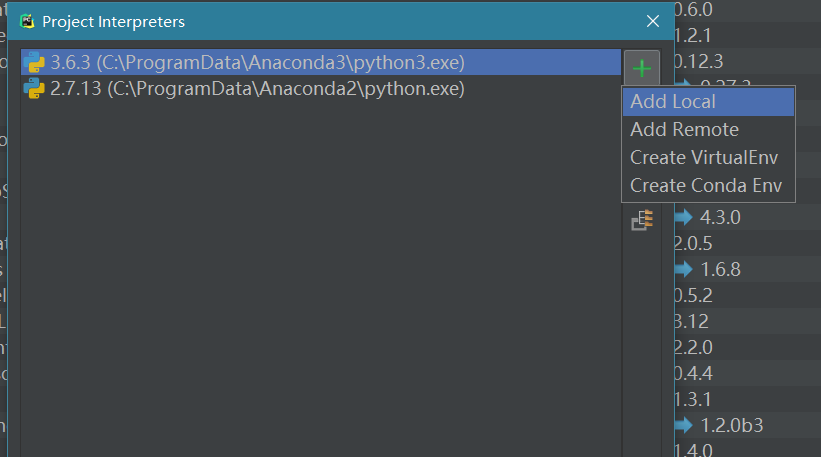821x457 pixels.
Task: Click the upgrade arrow next to 1.6.8
Action: [684, 269]
